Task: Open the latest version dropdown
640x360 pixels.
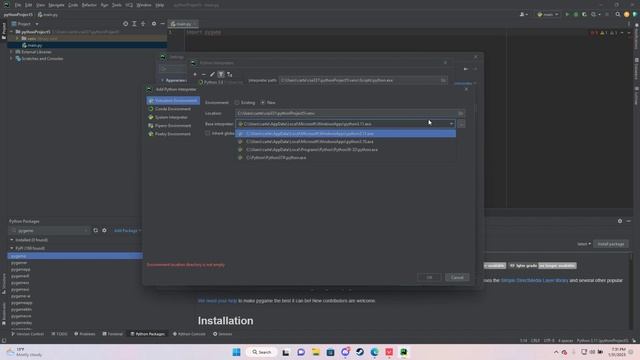Action: click(x=584, y=244)
